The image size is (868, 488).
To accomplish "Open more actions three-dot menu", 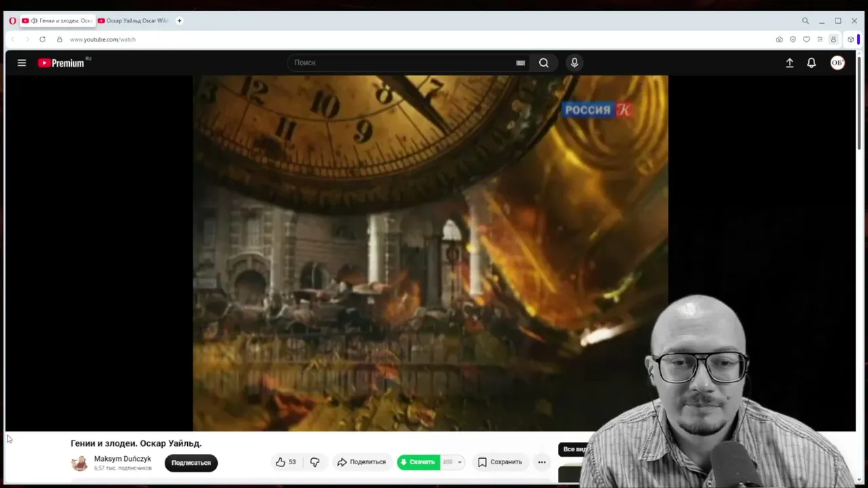I will tap(542, 462).
